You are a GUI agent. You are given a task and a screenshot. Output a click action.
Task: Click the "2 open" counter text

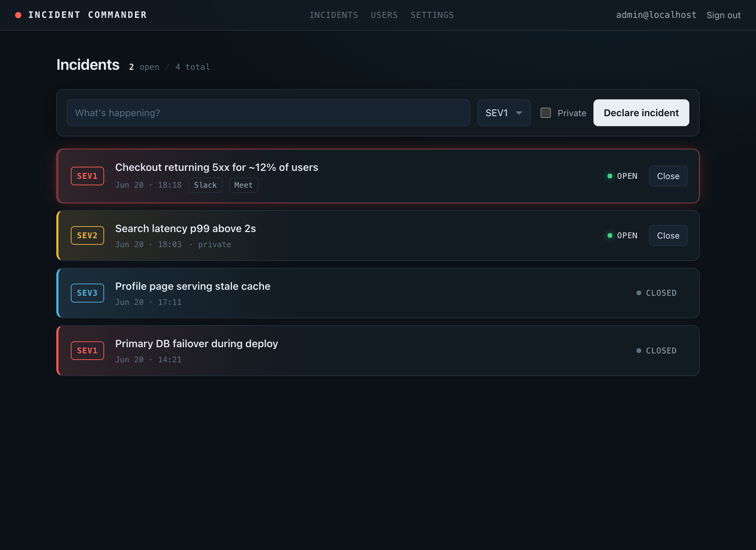144,67
